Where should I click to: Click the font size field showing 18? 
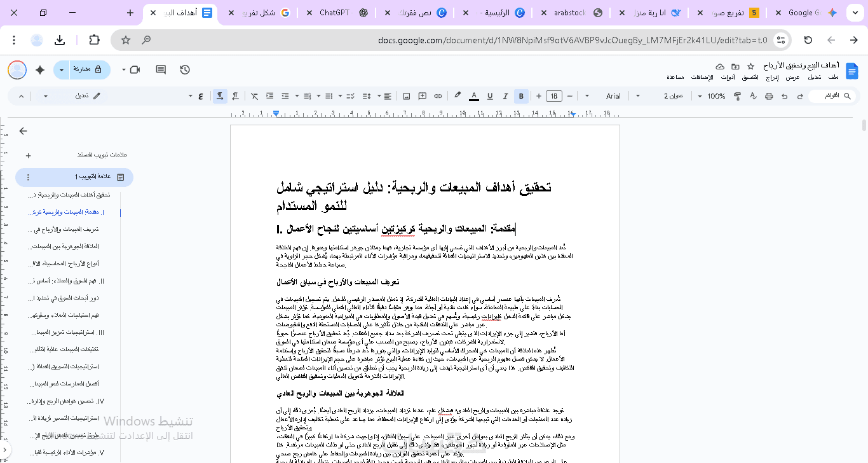click(x=553, y=96)
